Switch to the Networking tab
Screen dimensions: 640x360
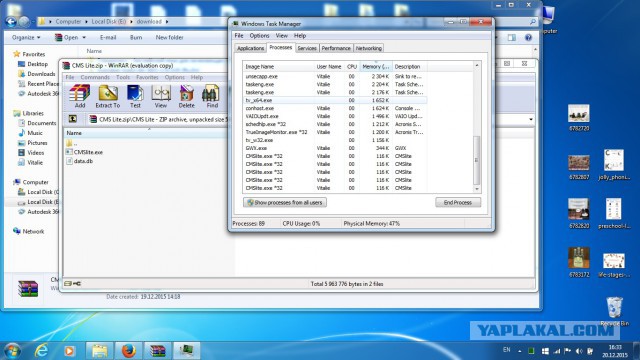369,48
